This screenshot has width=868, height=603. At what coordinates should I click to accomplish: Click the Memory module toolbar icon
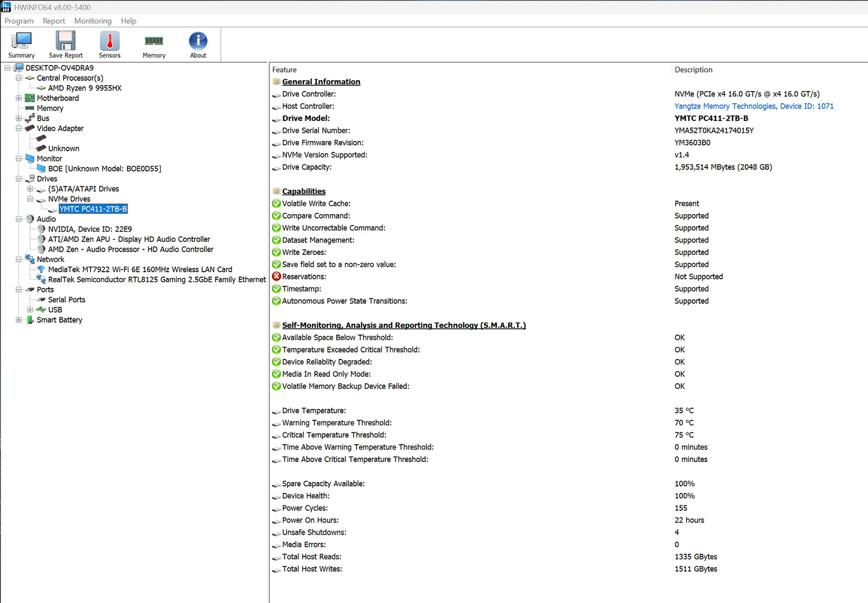[x=154, y=41]
